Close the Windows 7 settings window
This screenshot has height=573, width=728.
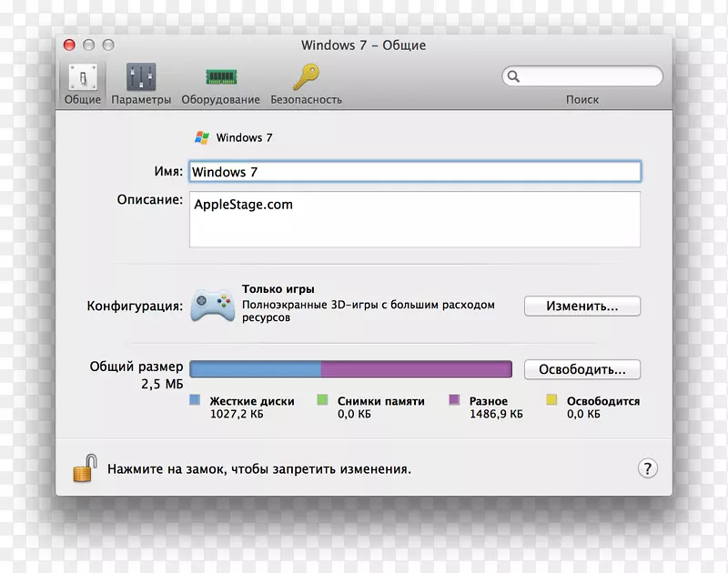coord(69,45)
